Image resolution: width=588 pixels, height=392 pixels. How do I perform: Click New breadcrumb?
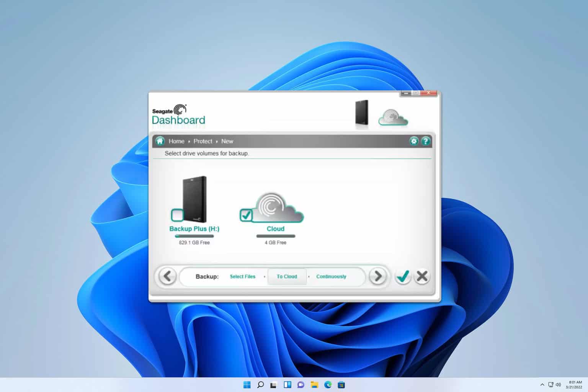227,141
